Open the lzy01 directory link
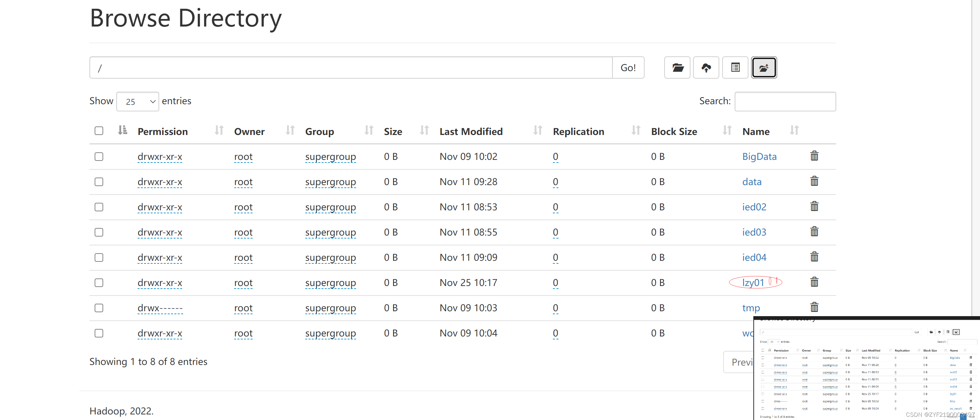980x420 pixels. point(752,283)
